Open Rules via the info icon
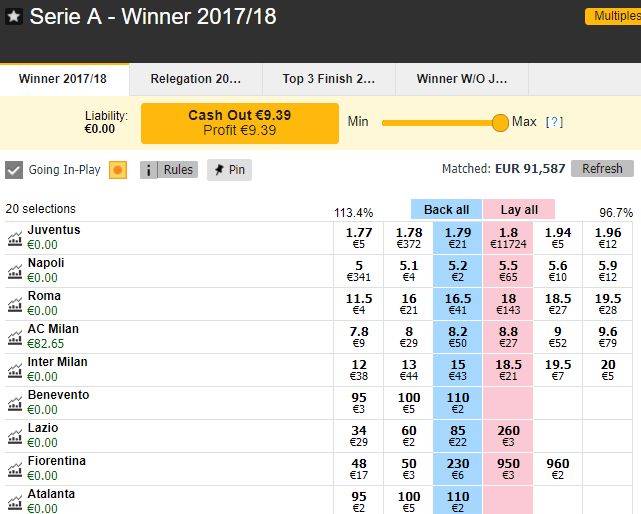 (x=149, y=170)
